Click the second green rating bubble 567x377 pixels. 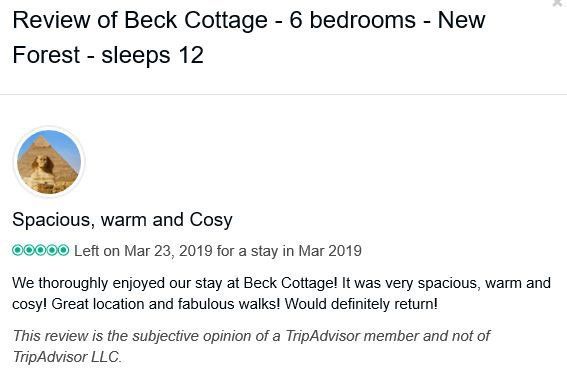29,250
